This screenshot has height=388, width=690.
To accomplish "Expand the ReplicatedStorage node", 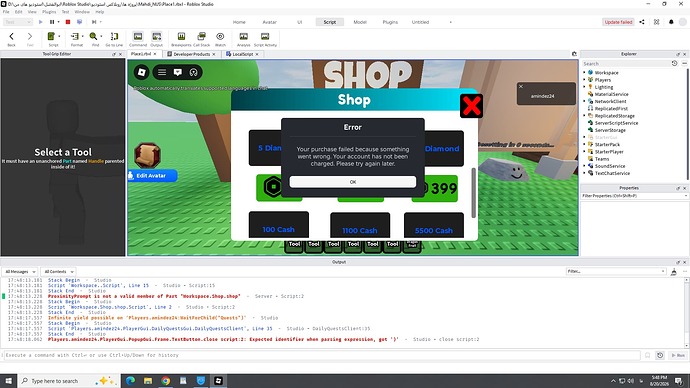I will pyautogui.click(x=584, y=115).
